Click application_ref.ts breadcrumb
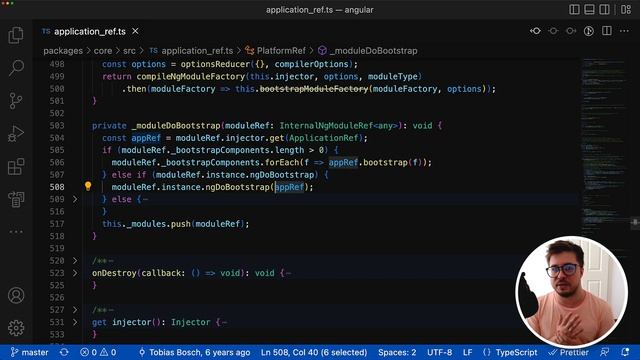The width and height of the screenshot is (640, 360). coord(197,51)
